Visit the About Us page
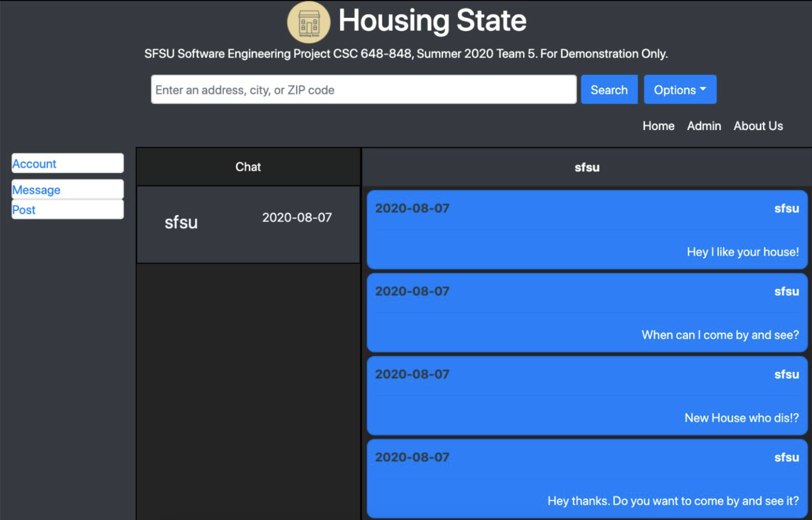Screen dimensions: 812x520 pyautogui.click(x=758, y=126)
